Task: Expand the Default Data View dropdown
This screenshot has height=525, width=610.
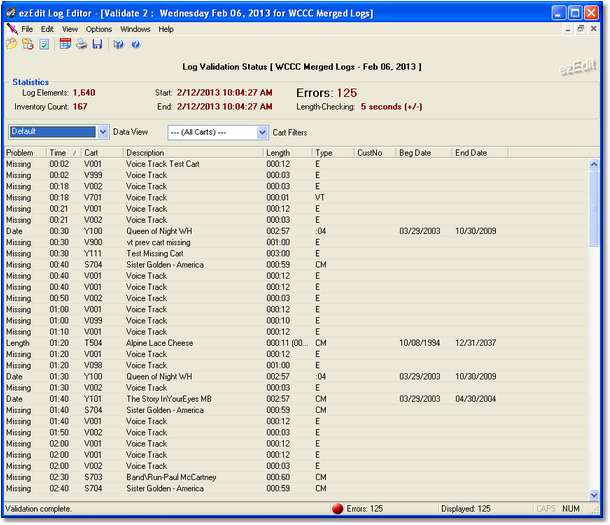Action: [103, 132]
